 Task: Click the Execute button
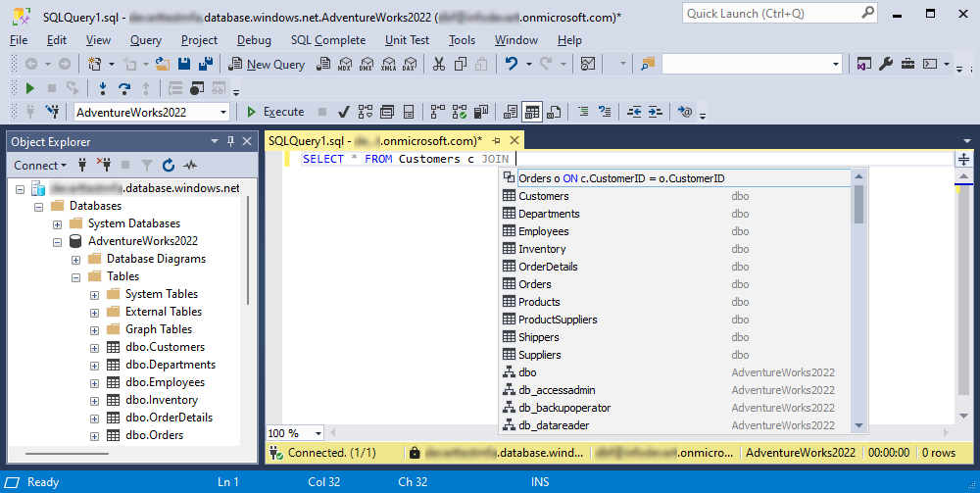pos(275,112)
